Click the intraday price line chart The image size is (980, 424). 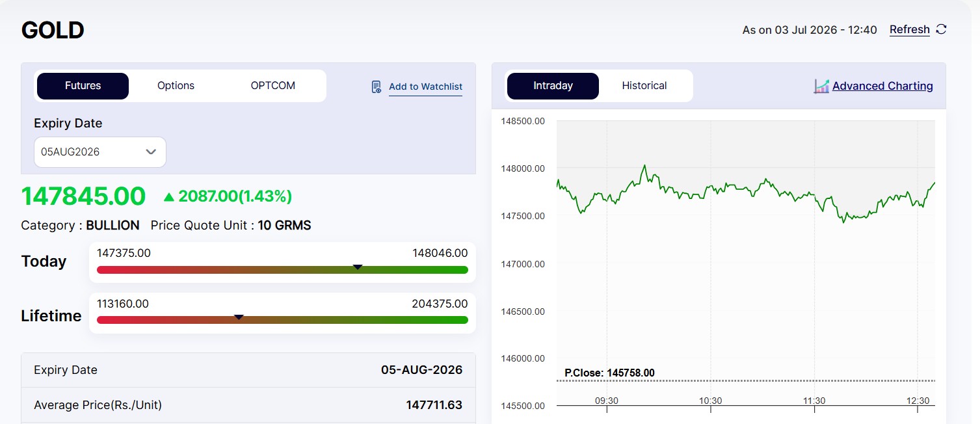tap(746, 195)
